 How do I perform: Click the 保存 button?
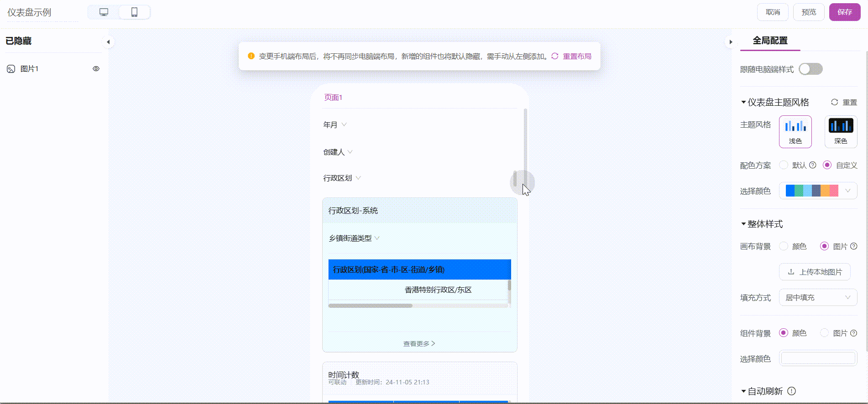pyautogui.click(x=845, y=12)
